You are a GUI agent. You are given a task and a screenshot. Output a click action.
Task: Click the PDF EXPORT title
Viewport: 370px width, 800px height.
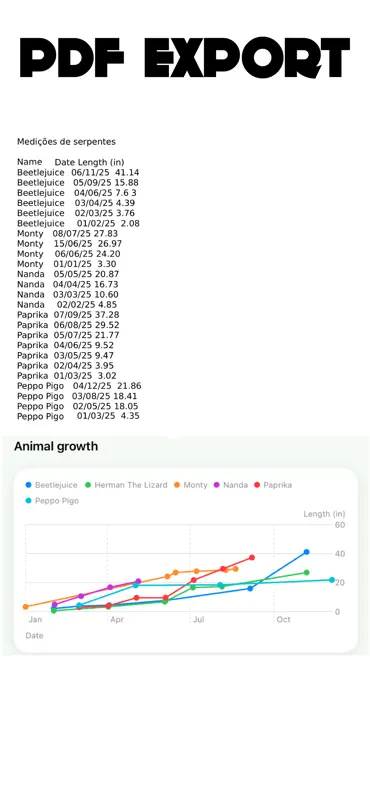click(185, 57)
